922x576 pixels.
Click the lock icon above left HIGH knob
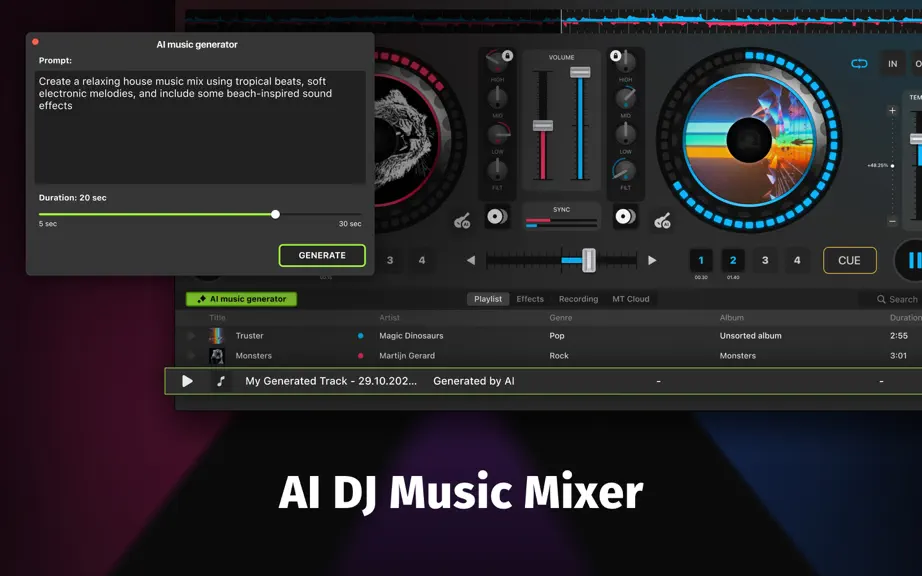[507, 56]
